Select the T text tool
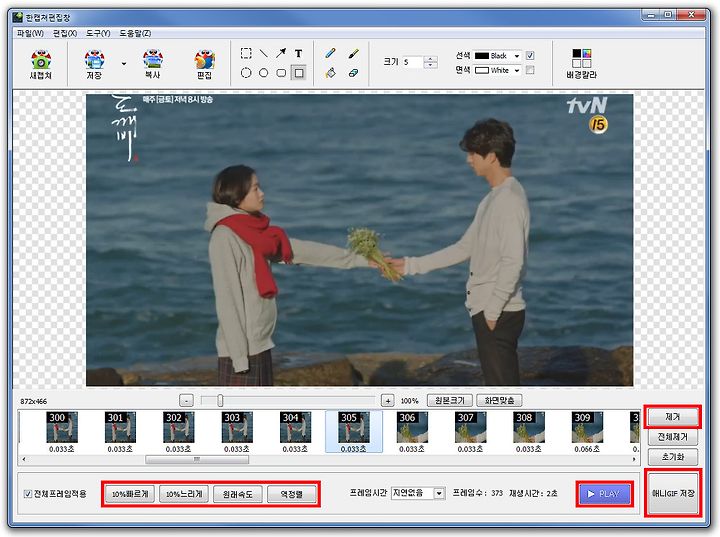 click(298, 53)
